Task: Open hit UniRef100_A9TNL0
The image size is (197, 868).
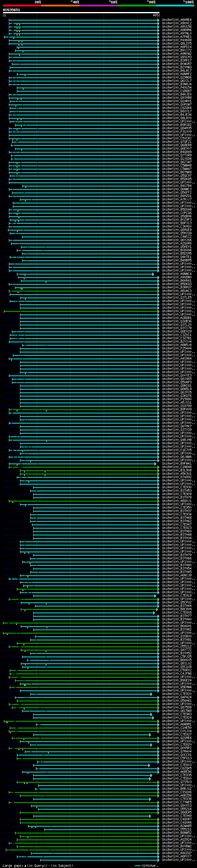Action: (x=176, y=33)
